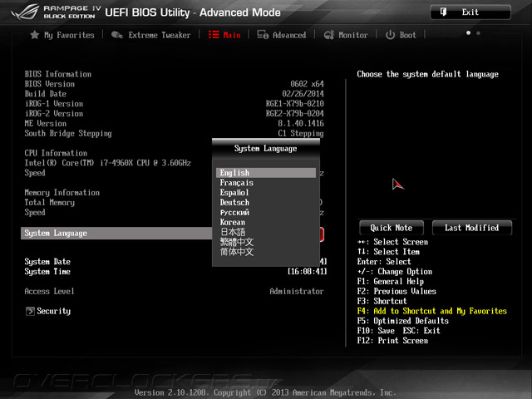Click the Security arrow icon
Viewport: 532px width, 399px height.
(30, 311)
